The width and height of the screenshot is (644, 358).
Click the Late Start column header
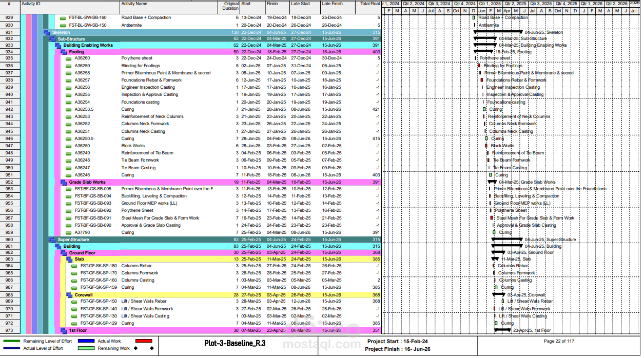coord(305,7)
